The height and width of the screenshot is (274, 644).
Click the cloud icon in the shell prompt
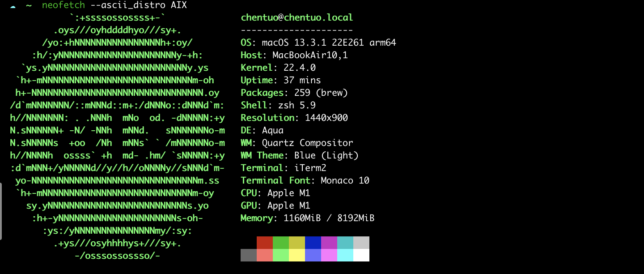point(13,6)
